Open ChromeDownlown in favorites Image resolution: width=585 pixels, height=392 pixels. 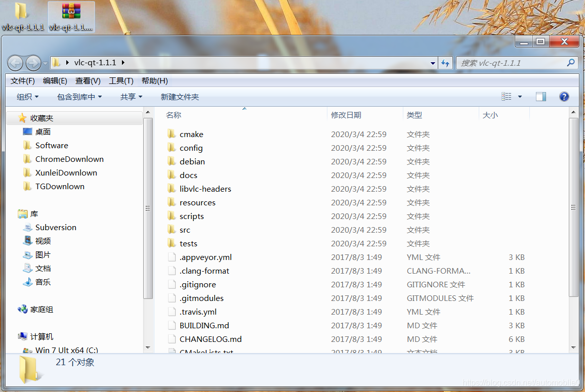click(69, 159)
